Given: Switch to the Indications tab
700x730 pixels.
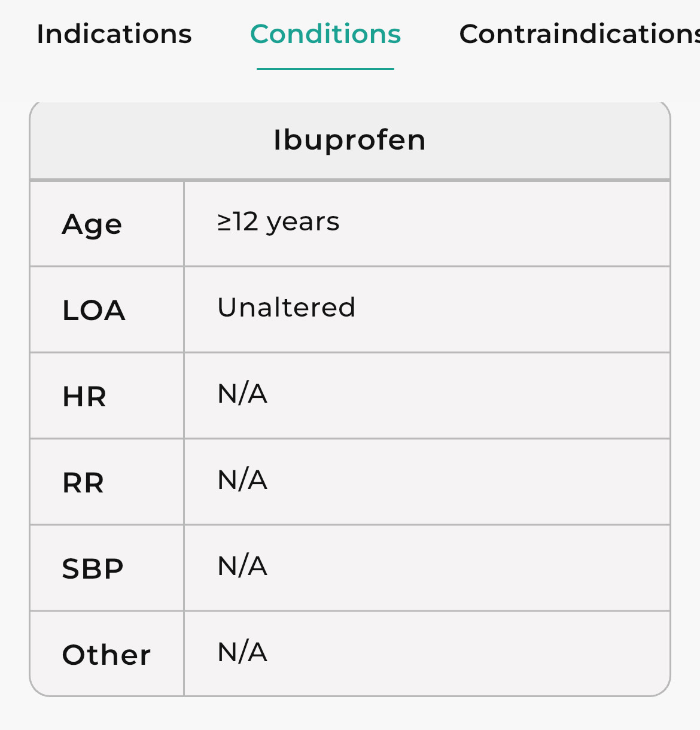Looking at the screenshot, I should click(114, 34).
